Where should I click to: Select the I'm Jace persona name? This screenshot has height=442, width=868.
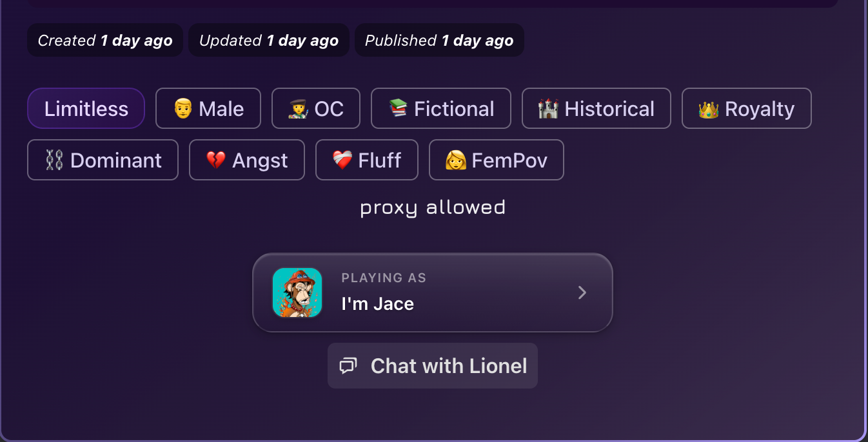point(377,303)
